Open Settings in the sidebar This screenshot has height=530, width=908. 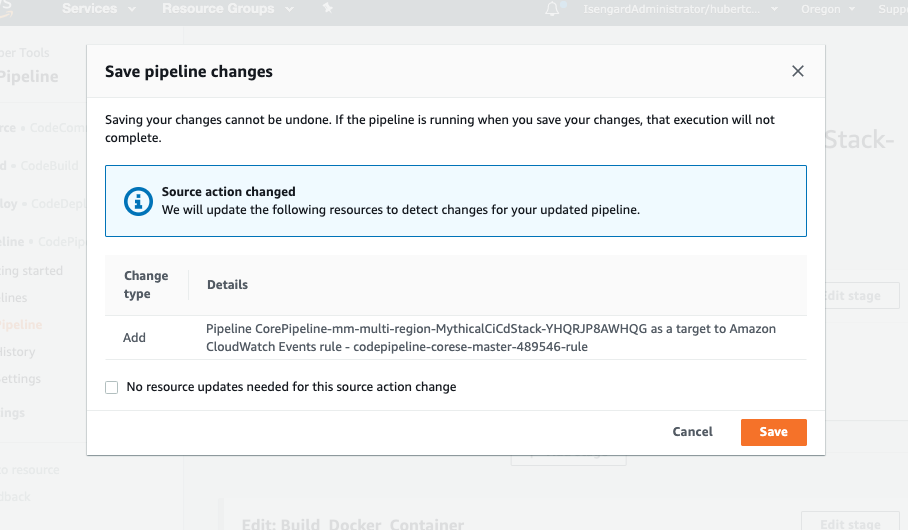pos(20,379)
